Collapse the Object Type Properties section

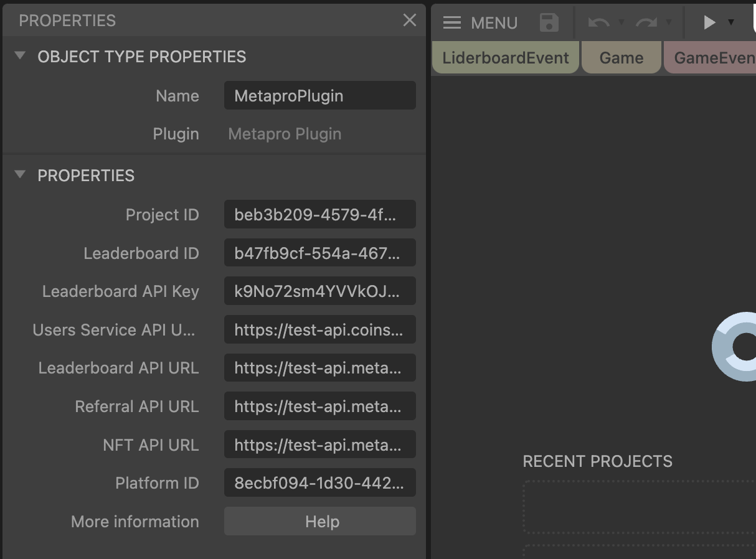click(21, 56)
